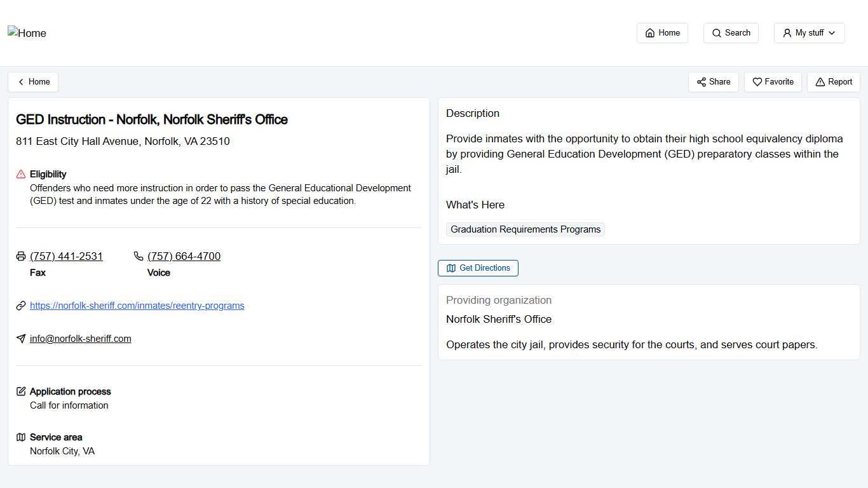
Task: Open the Search page from the top bar
Action: 731,32
